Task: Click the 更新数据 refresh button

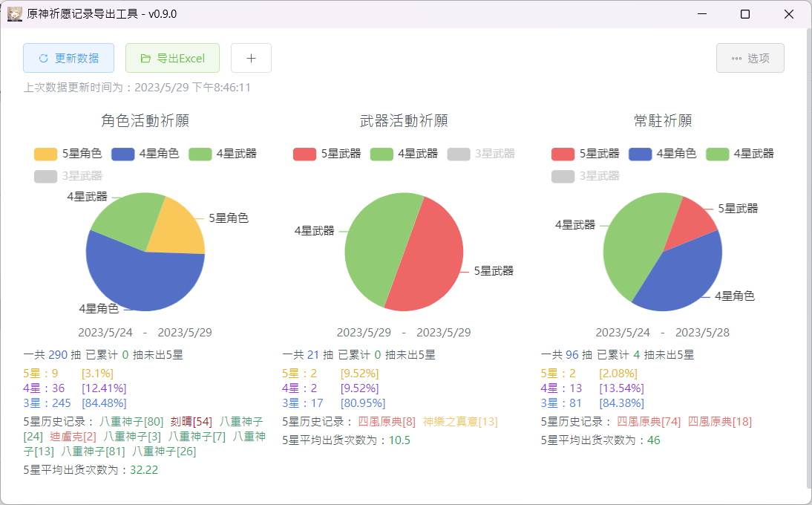Action: 68,58
